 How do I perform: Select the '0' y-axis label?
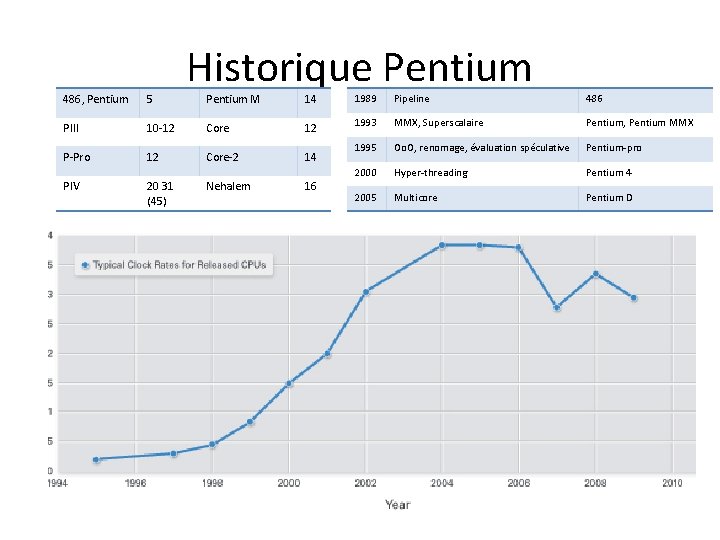pyautogui.click(x=51, y=471)
